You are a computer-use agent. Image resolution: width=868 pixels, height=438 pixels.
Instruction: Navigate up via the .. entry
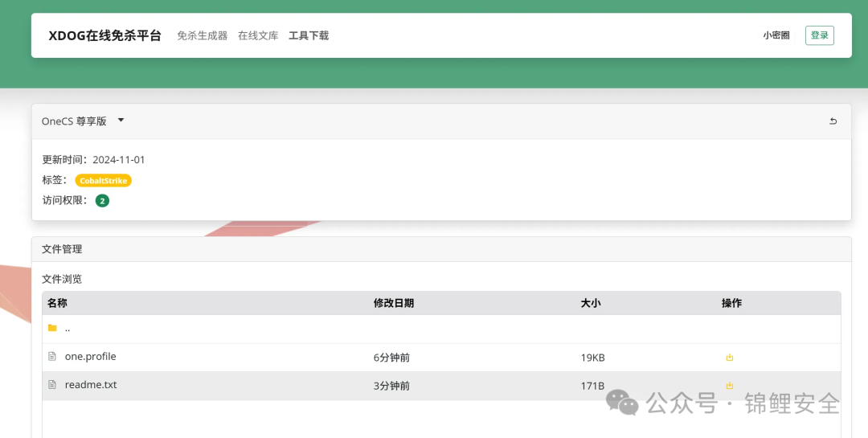[68, 329]
